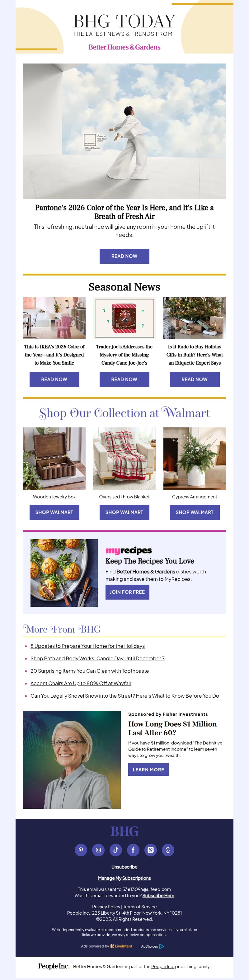This screenshot has width=249, height=980.
Task: Click the JOIN FOR FREE button
Action: [127, 592]
